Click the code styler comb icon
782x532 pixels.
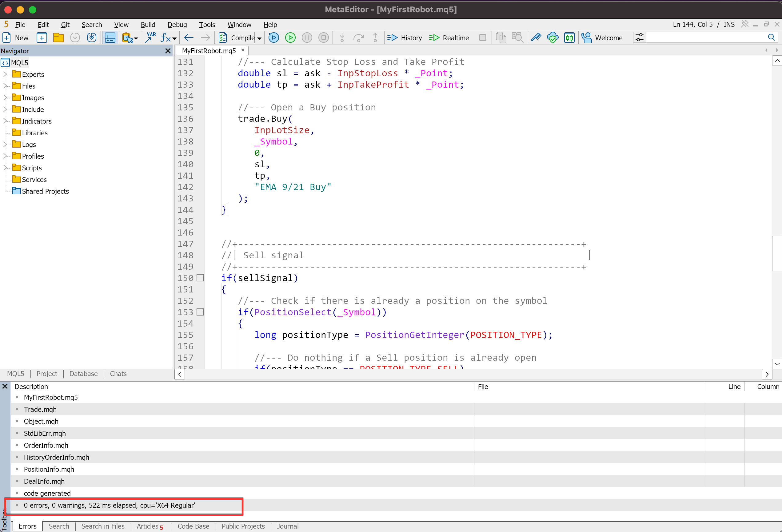(536, 37)
